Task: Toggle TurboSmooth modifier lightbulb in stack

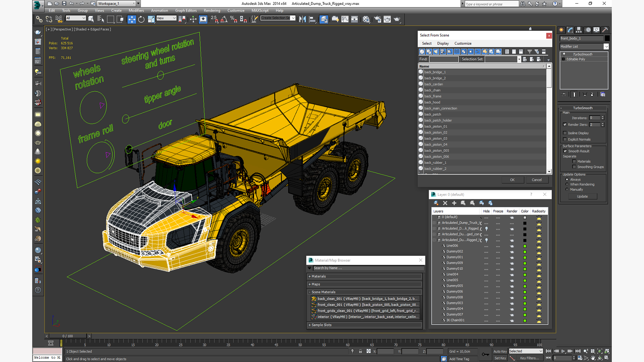Action: pyautogui.click(x=564, y=54)
